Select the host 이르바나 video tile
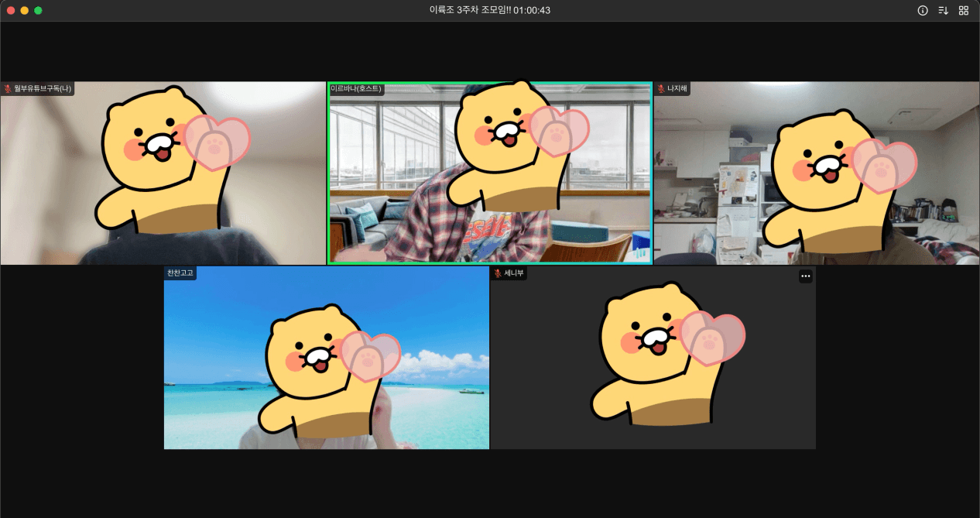 tap(489, 173)
